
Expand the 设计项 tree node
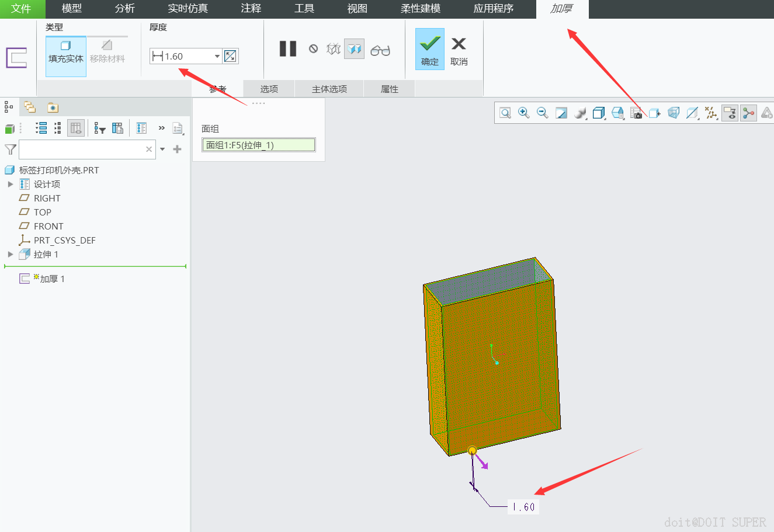(x=10, y=185)
